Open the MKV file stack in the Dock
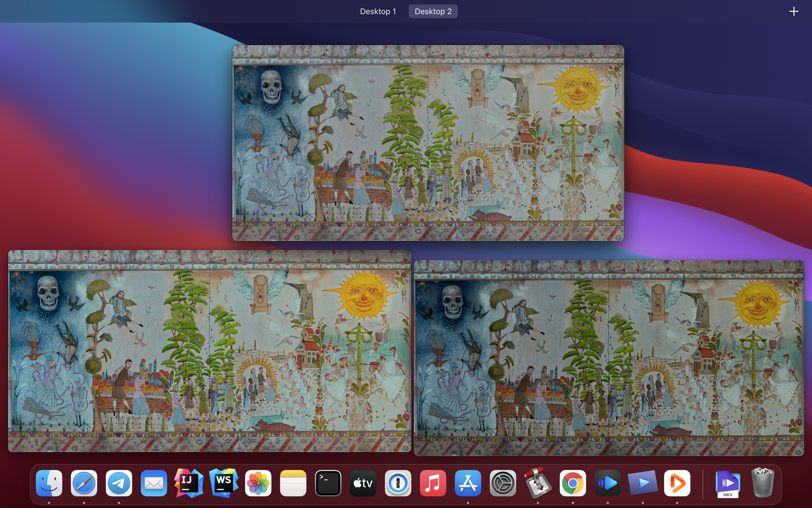Image resolution: width=812 pixels, height=508 pixels. coord(728,484)
